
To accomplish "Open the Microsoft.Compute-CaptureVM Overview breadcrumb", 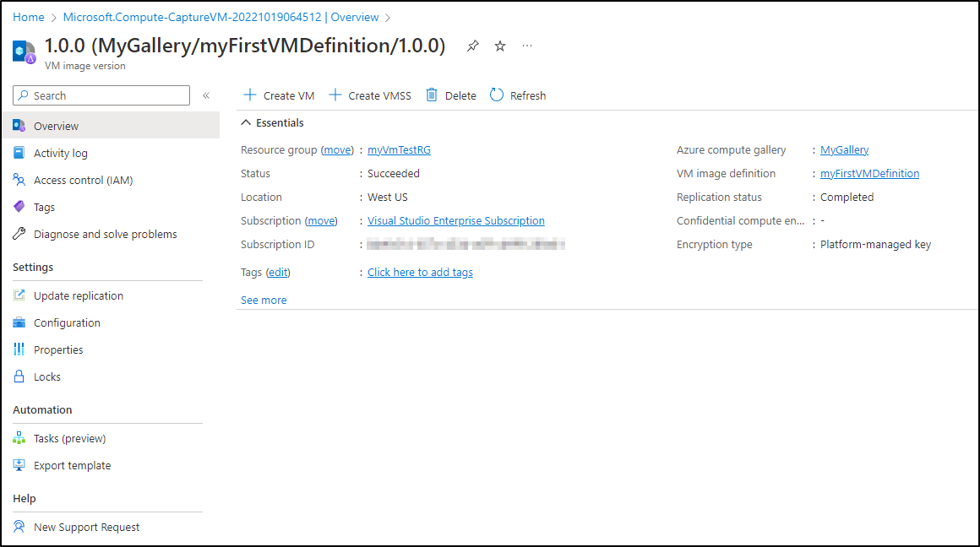I will [220, 17].
